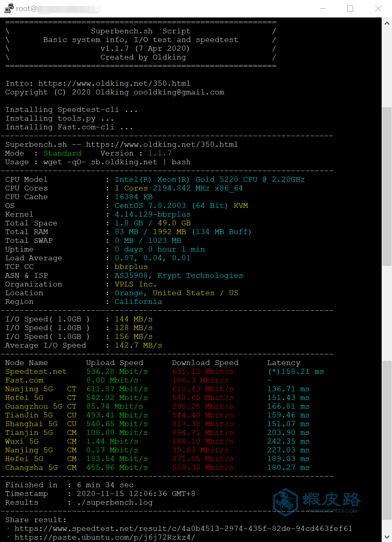Viewport: 392px width, 542px height.
Task: Click the paste.ubuntu.com share URL
Action: [x=105, y=537]
